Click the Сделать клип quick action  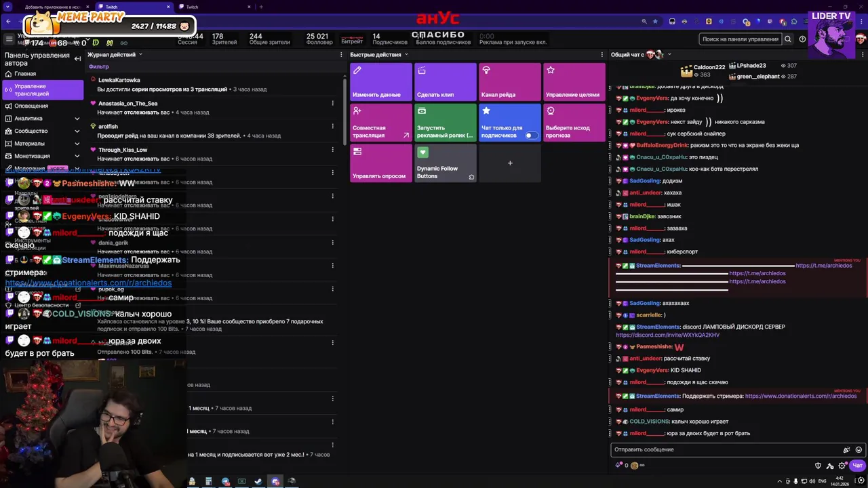click(x=445, y=82)
